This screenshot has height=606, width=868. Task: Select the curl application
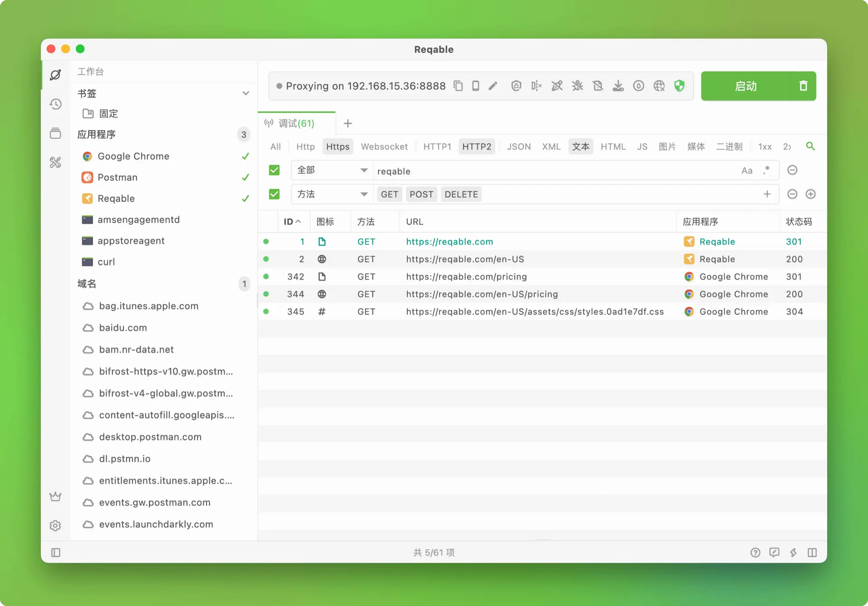coord(106,262)
